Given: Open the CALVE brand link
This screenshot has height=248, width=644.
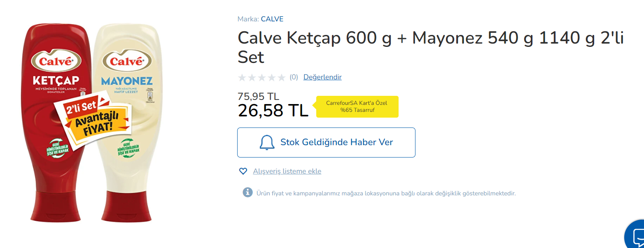Looking at the screenshot, I should pos(272,19).
